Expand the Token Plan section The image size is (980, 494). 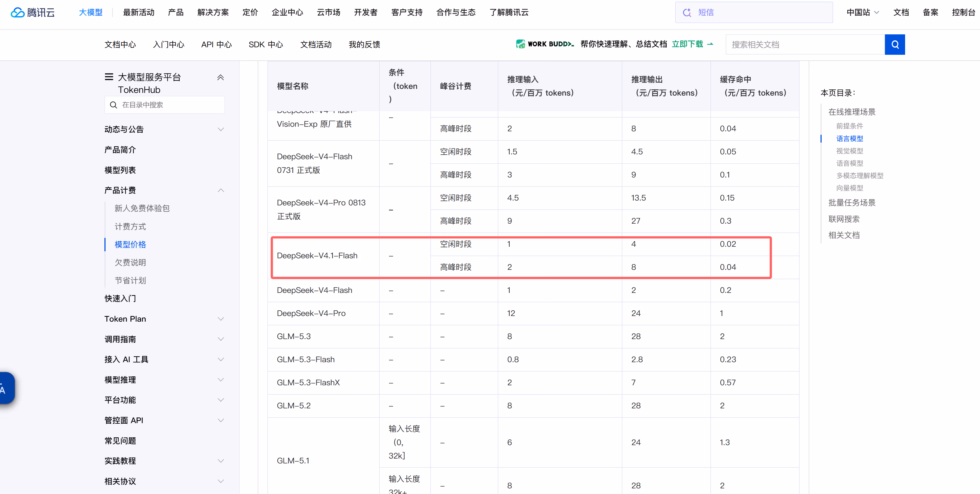pos(221,319)
